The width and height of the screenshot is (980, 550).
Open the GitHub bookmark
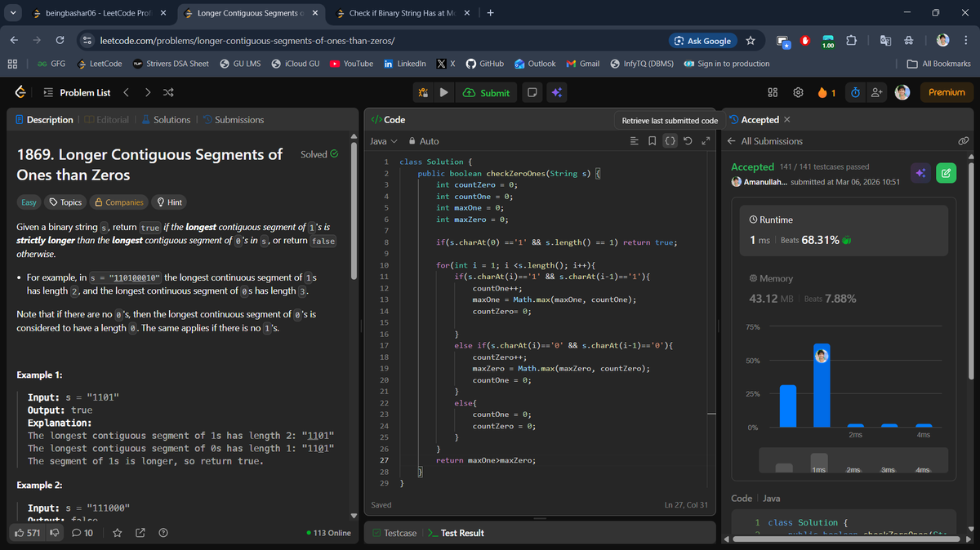coord(483,64)
